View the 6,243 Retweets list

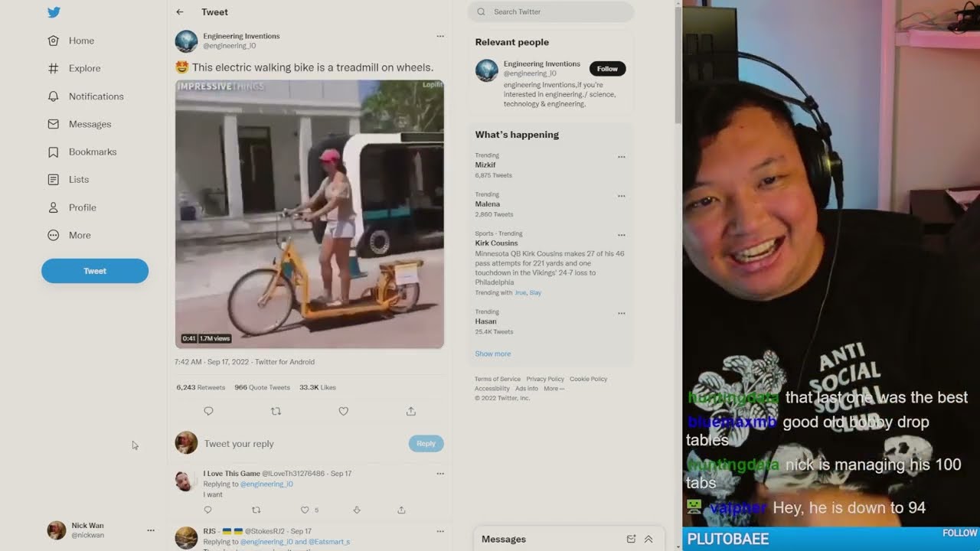[x=201, y=387]
